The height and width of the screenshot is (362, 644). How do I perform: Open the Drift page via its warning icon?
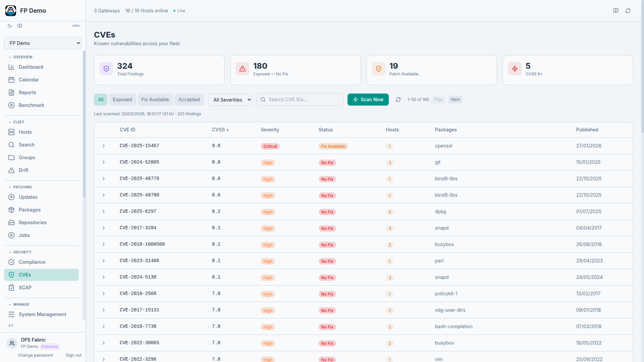(11, 170)
